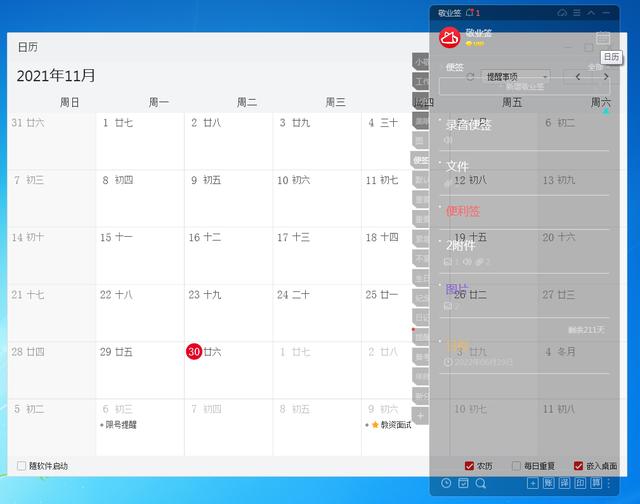Click the 日历 window title
640x504 pixels.
28,47
